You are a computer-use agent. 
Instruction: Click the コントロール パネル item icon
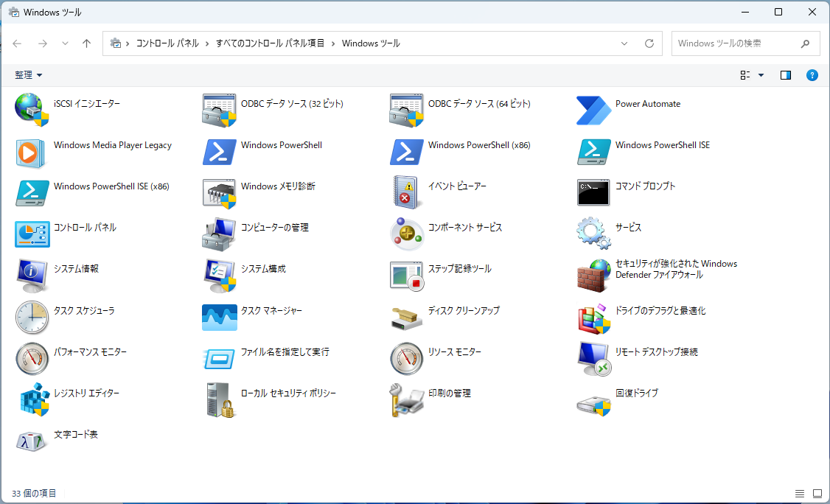[x=32, y=234]
